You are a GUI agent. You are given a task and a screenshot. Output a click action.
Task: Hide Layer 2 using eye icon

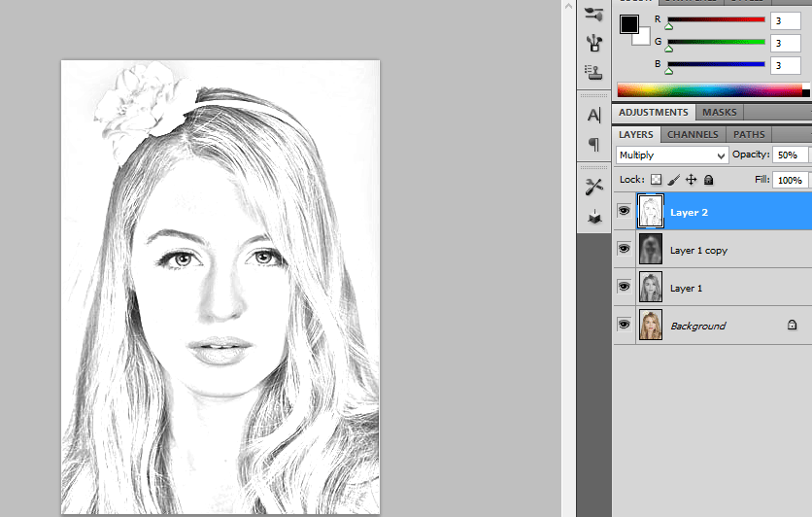[624, 211]
